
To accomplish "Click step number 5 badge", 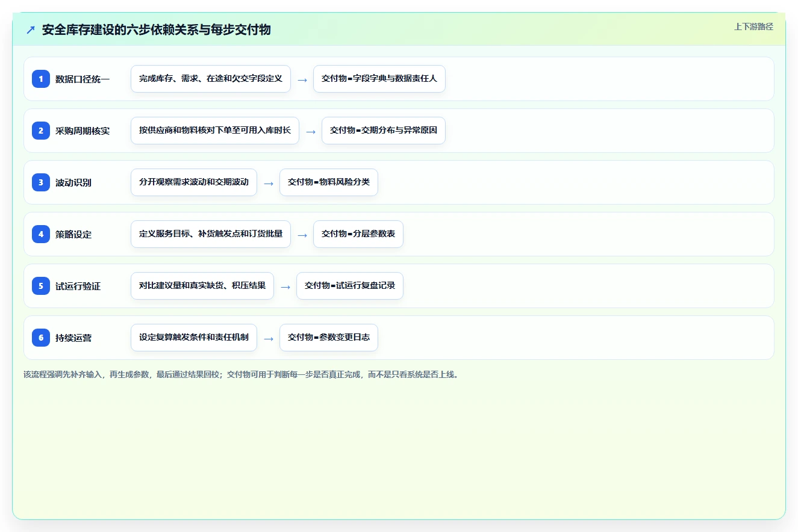I will pos(41,285).
